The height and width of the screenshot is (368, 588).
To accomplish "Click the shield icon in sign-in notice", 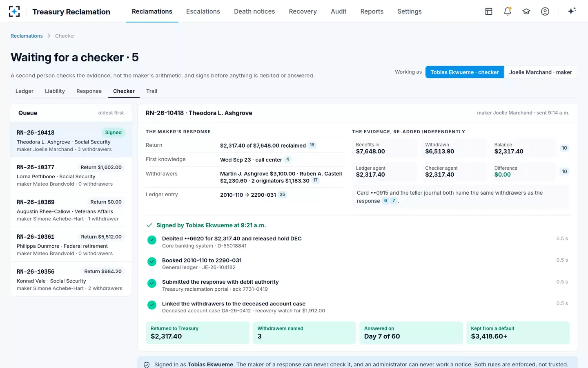I will point(147,365).
